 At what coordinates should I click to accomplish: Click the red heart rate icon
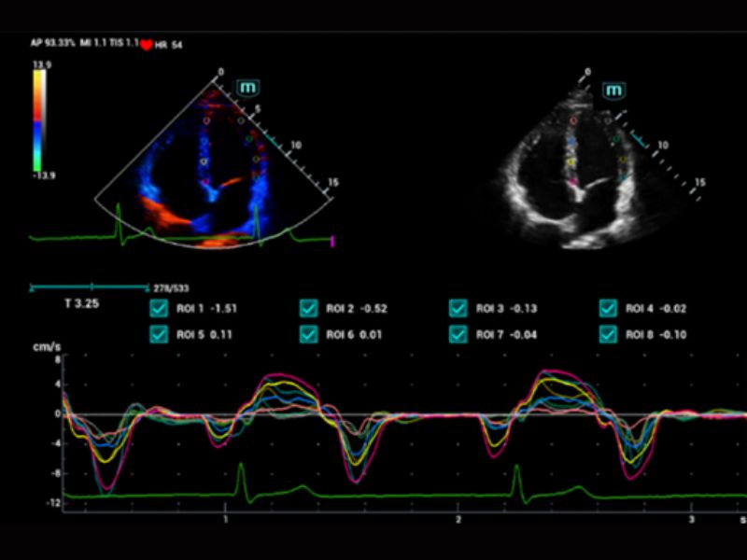tap(146, 45)
